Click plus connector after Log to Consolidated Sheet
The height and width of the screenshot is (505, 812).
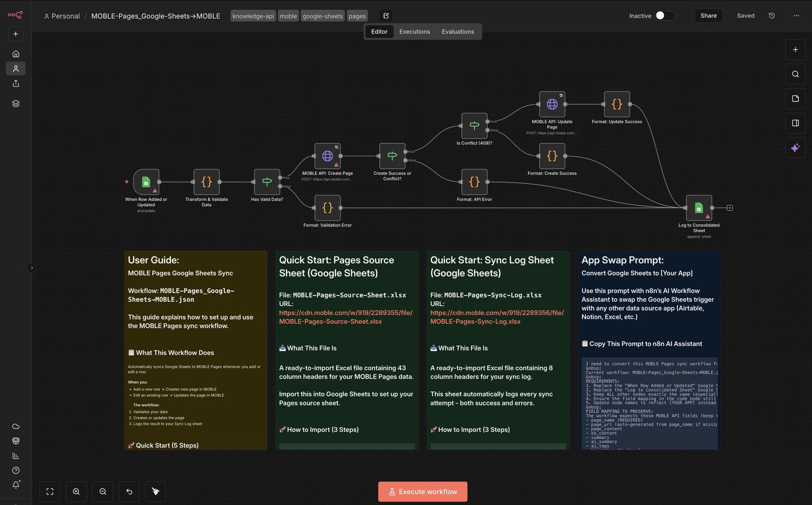coord(730,208)
